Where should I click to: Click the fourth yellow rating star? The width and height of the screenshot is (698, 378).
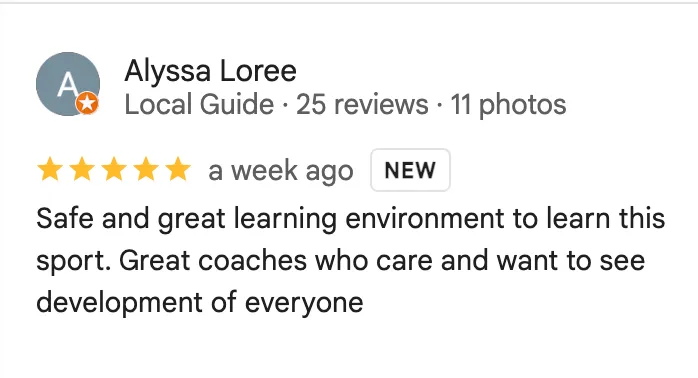pyautogui.click(x=146, y=169)
